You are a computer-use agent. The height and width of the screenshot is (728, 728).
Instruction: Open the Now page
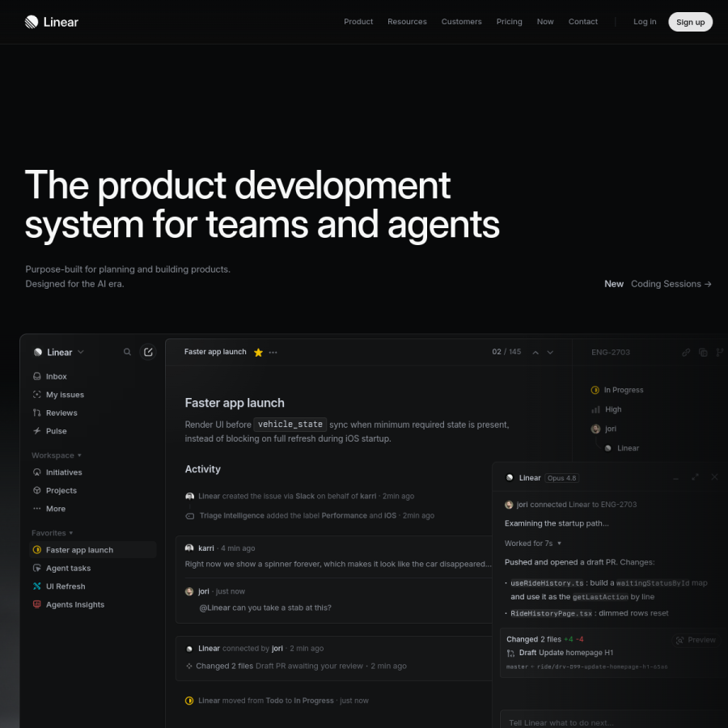pos(545,22)
